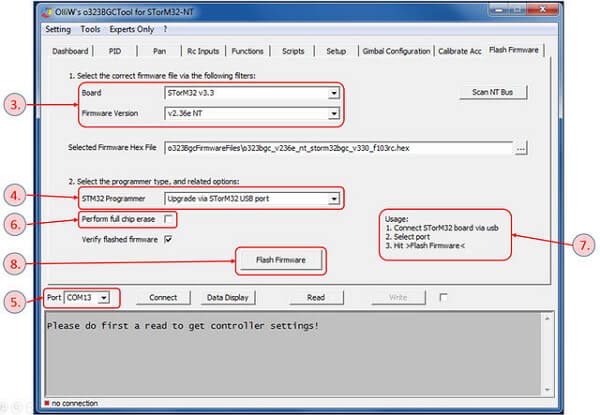Viewport: 600px width, 415px height.
Task: Enable the Perform full chip erase checkbox
Action: [168, 219]
